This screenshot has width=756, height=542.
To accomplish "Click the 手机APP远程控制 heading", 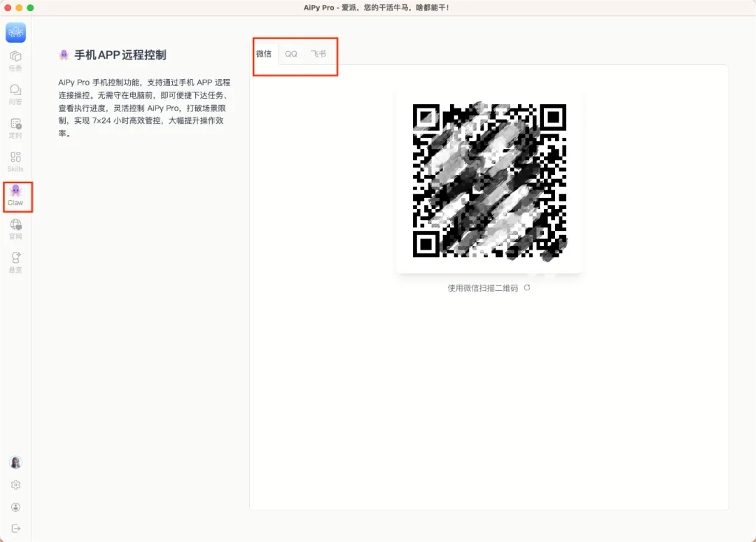I will pos(120,55).
